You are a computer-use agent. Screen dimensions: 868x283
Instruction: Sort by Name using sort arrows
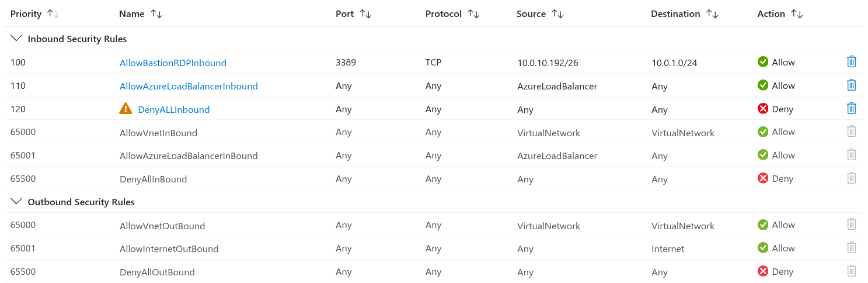[156, 13]
